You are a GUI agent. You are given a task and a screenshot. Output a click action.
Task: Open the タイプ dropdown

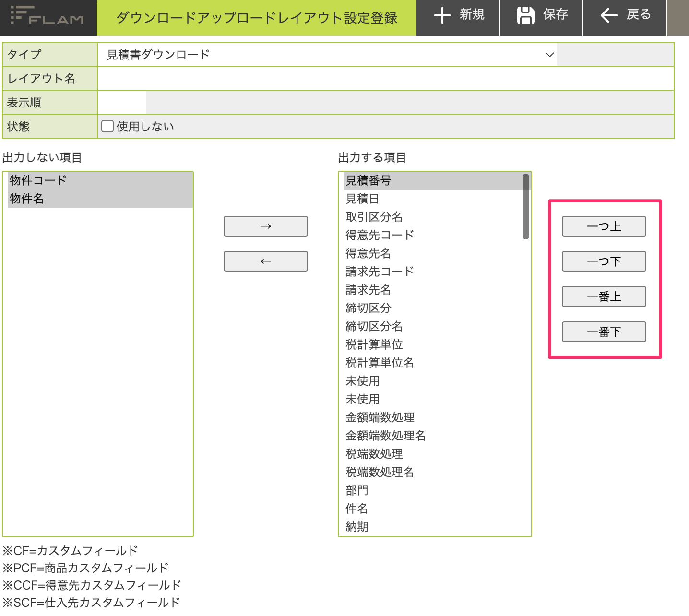point(327,55)
